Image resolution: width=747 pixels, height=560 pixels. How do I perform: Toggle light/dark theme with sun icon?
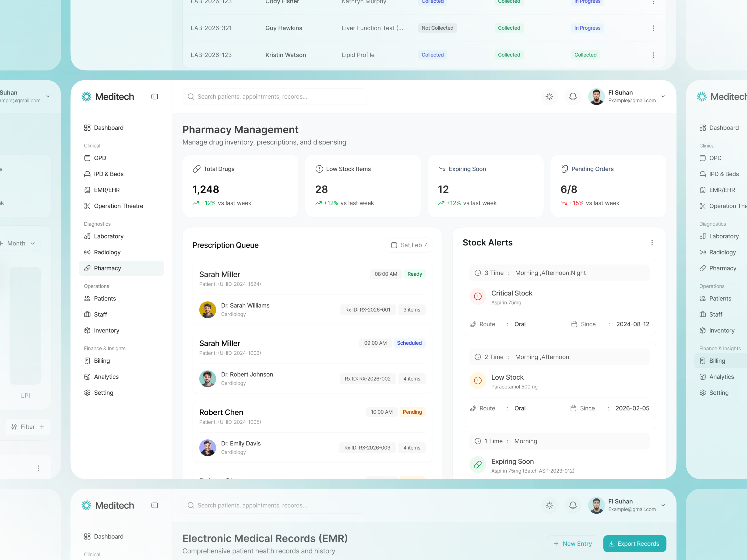click(549, 97)
